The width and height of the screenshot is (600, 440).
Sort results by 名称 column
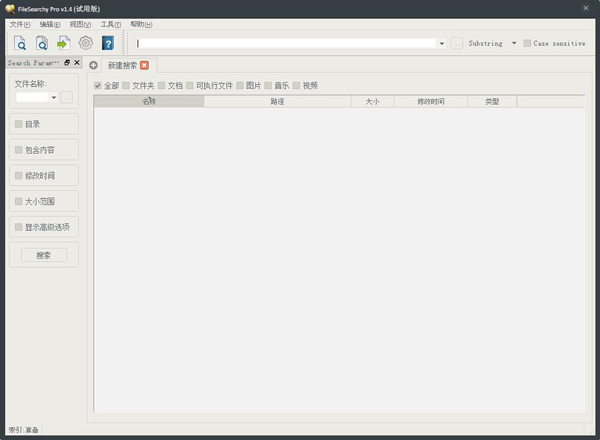pyautogui.click(x=149, y=101)
